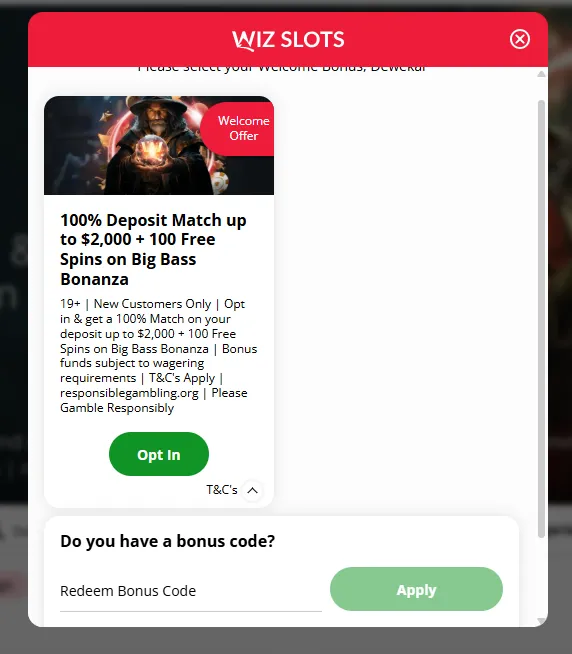Viewport: 572px width, 654px height.
Task: Click 'Please Gamble Responsibly' text
Action: [154, 400]
